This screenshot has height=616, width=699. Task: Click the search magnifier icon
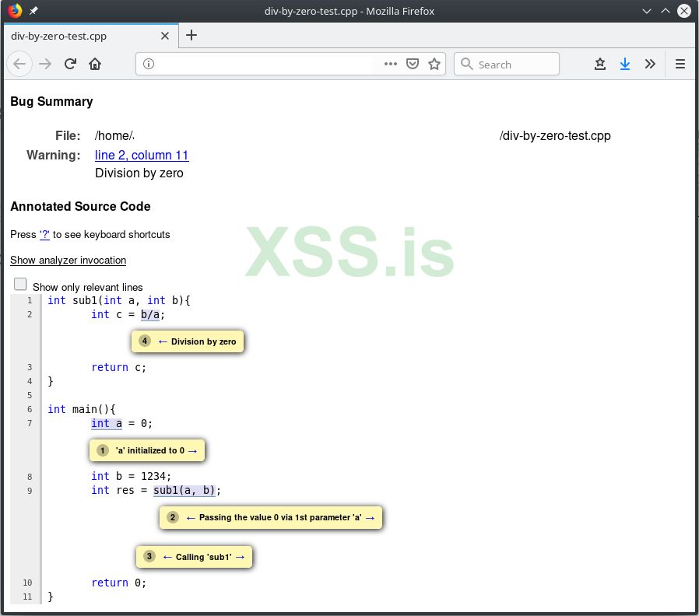[466, 64]
